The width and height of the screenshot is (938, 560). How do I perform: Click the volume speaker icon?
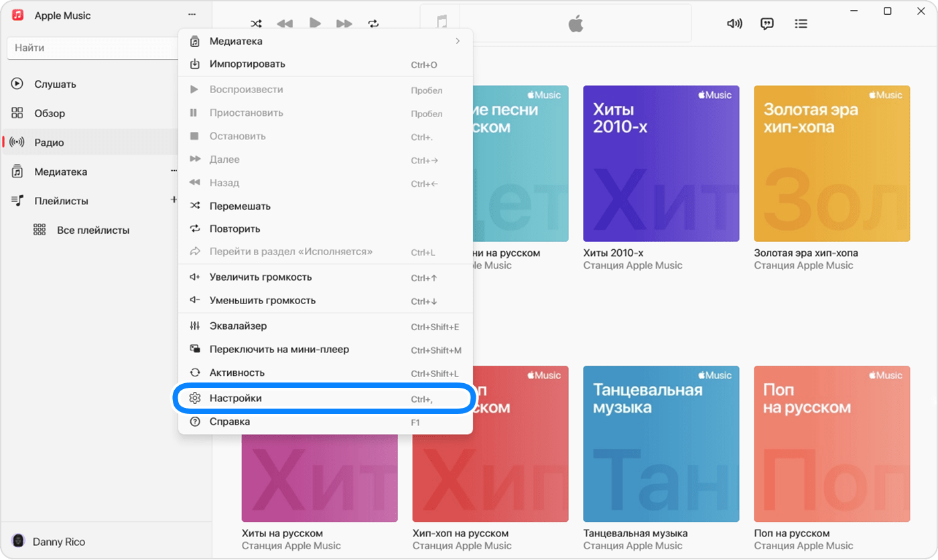[734, 23]
